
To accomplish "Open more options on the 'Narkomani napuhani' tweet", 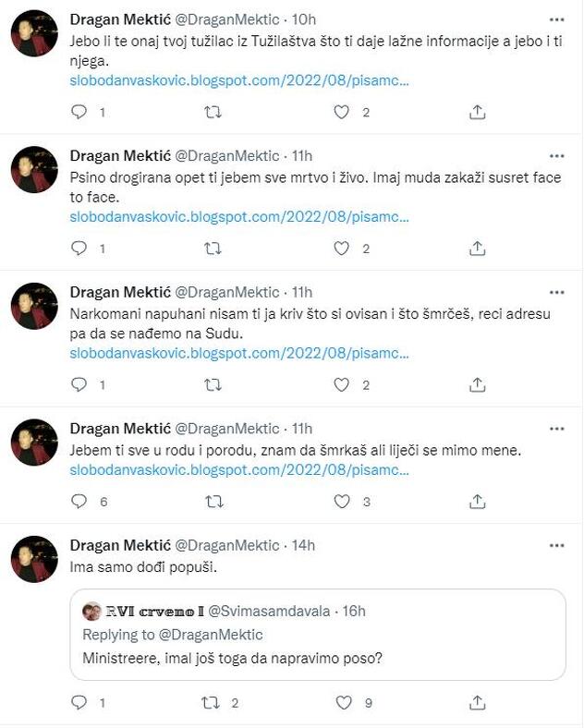I will click(556, 293).
